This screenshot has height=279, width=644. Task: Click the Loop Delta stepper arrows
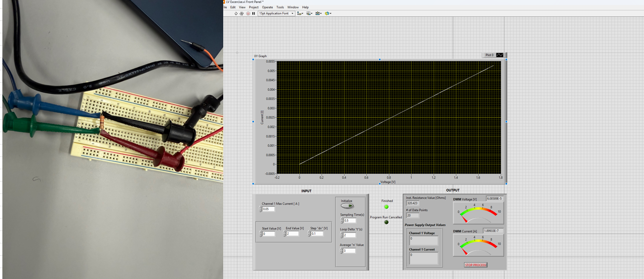[x=341, y=235]
